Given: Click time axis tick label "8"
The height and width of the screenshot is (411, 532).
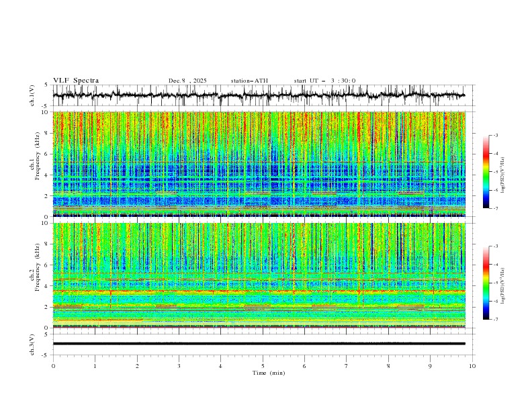Looking at the screenshot, I should tap(388, 366).
